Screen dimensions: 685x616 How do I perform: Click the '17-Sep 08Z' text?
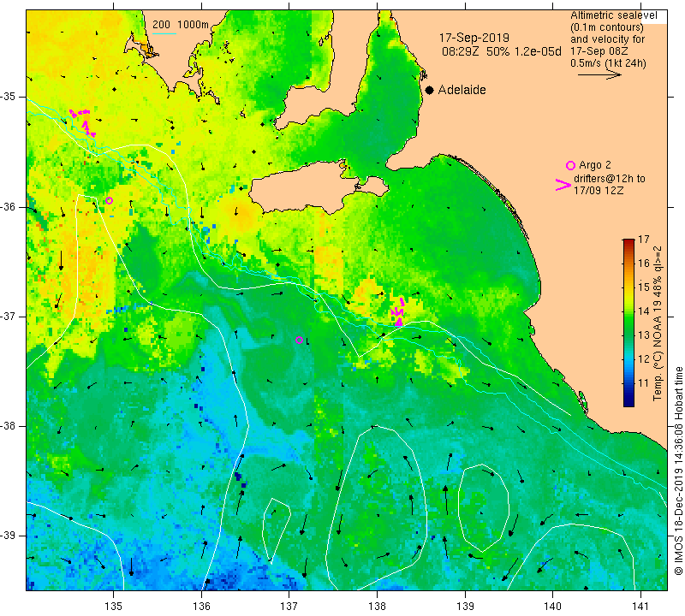[x=599, y=51]
